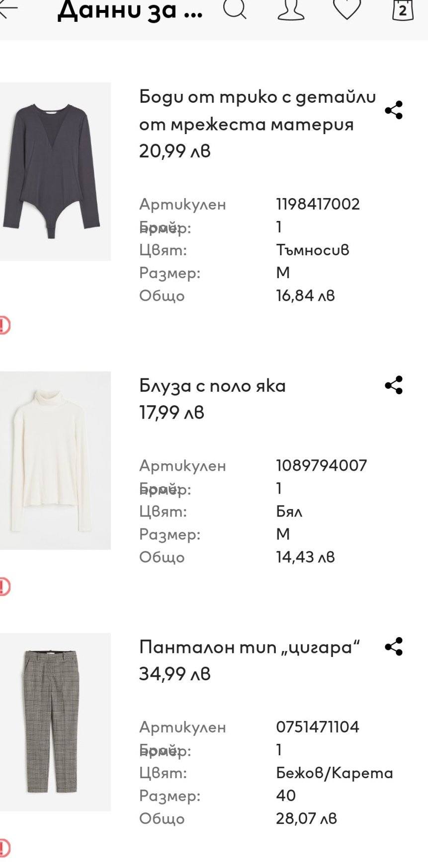The width and height of the screenshot is (428, 868).
Task: Open the account profile icon
Action: (291, 9)
